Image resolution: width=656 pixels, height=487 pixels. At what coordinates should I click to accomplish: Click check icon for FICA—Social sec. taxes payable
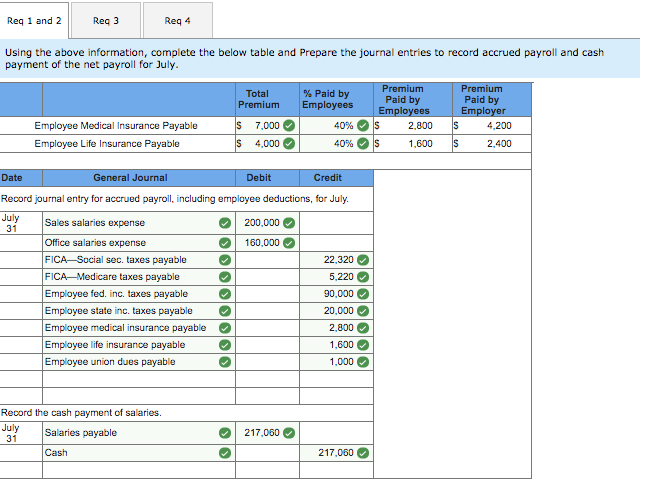[x=225, y=260]
